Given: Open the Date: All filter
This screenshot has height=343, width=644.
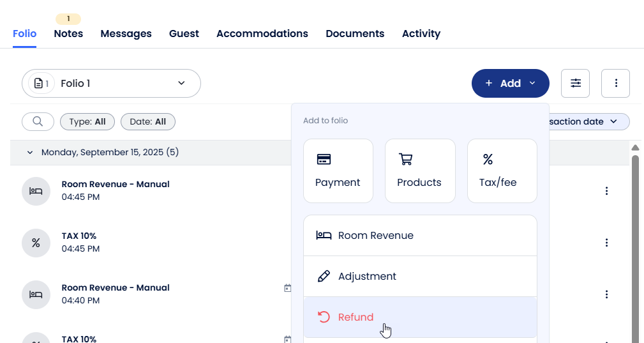Looking at the screenshot, I should click(147, 121).
